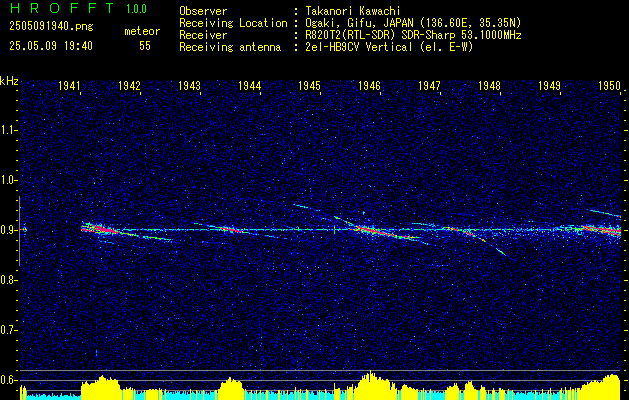Click the 1944 time marker
629x400 pixels.
pyautogui.click(x=250, y=85)
